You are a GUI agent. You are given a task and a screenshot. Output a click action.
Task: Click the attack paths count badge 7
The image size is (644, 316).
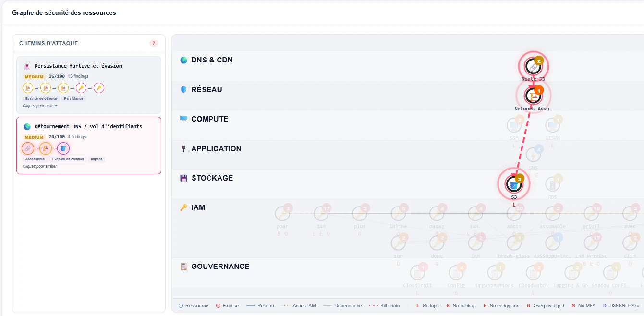(154, 43)
